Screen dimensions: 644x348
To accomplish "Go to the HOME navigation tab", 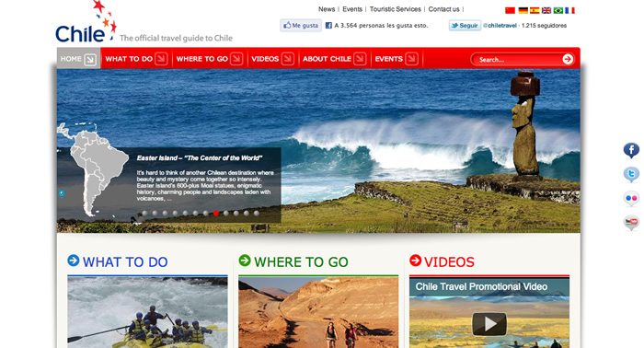I will [x=78, y=59].
